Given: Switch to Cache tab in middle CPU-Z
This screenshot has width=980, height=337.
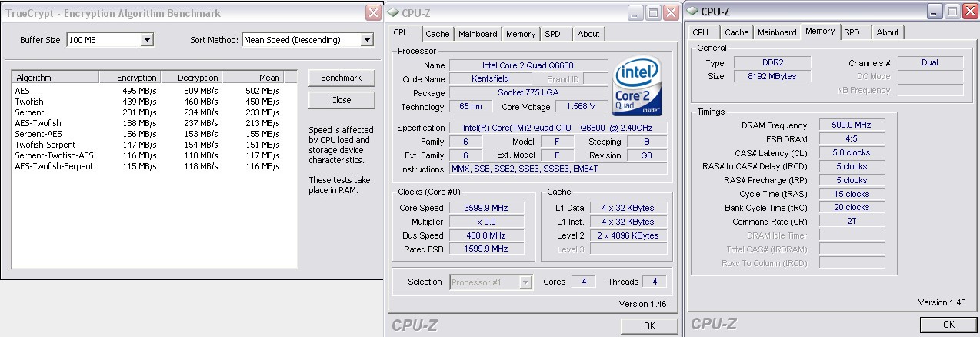Looking at the screenshot, I should point(438,34).
